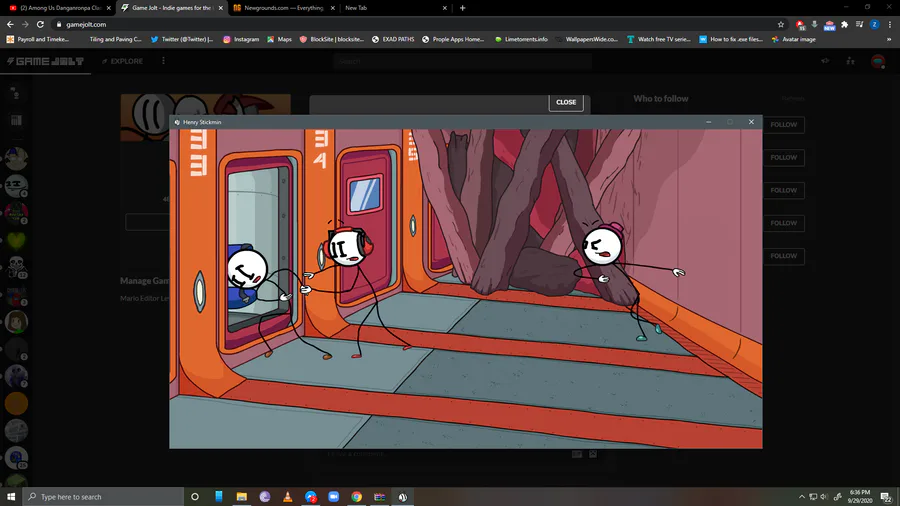Open the skull community icon in sidebar
The image size is (900, 506).
(16, 267)
